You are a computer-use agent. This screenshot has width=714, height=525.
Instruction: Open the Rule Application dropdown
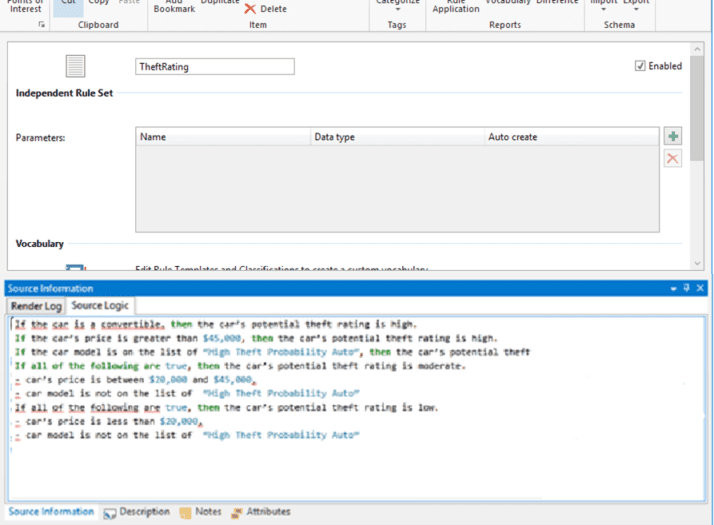pos(455,6)
